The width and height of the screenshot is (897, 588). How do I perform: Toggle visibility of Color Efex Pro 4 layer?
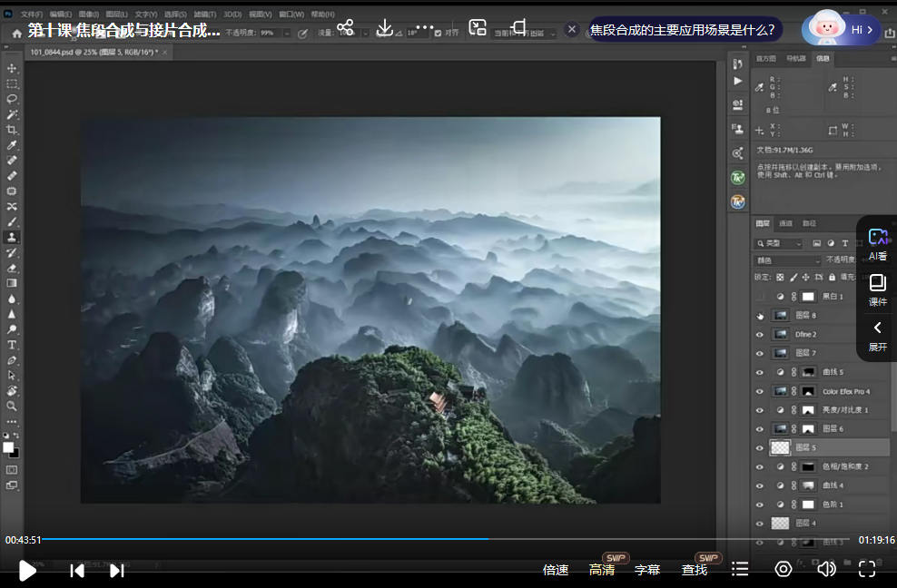coord(760,391)
